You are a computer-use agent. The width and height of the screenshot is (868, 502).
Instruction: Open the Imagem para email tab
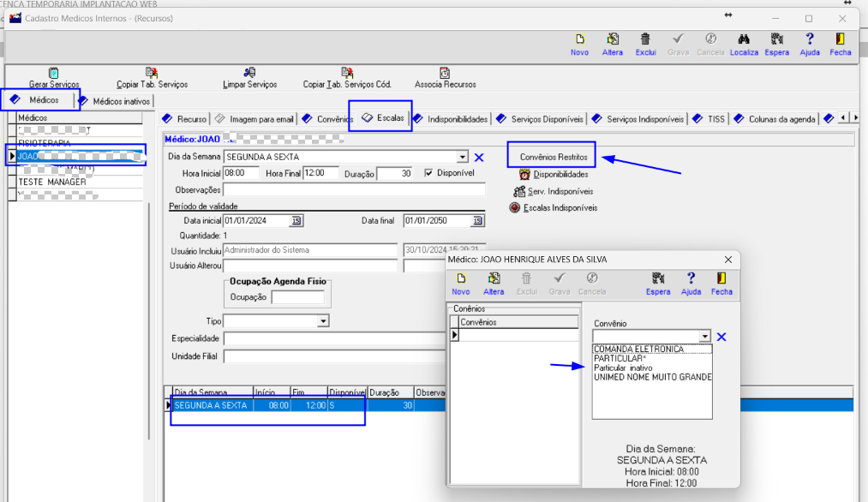click(254, 119)
